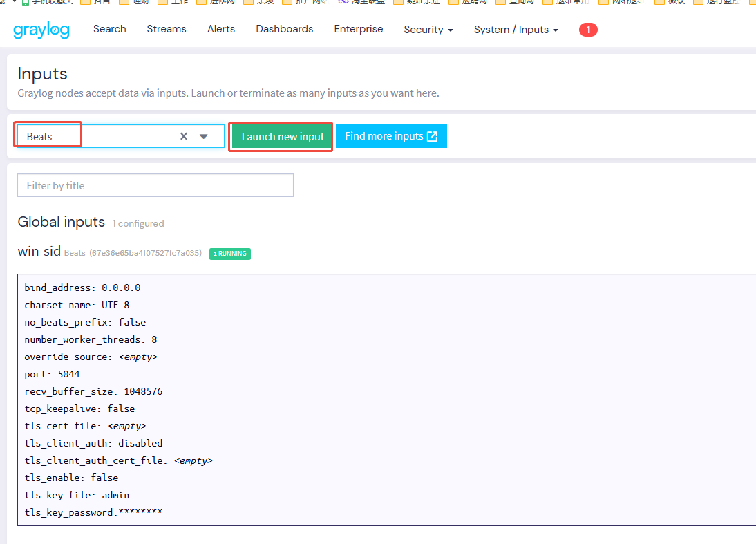Click Find more inputs button
The height and width of the screenshot is (544, 756).
tap(391, 136)
